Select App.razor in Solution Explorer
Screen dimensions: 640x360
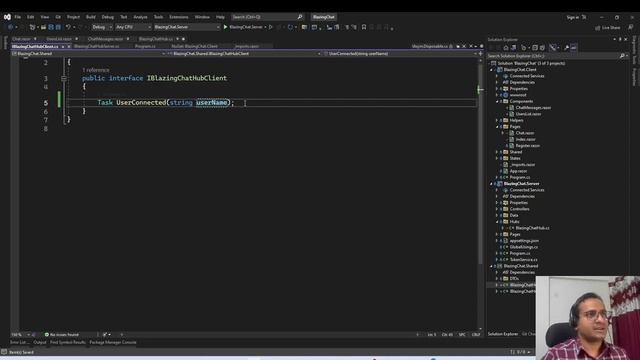tap(518, 171)
